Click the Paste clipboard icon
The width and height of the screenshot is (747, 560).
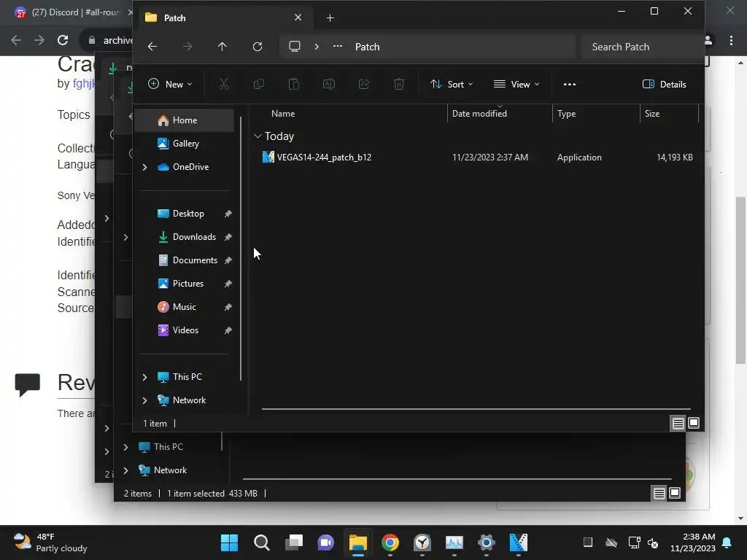click(x=294, y=85)
